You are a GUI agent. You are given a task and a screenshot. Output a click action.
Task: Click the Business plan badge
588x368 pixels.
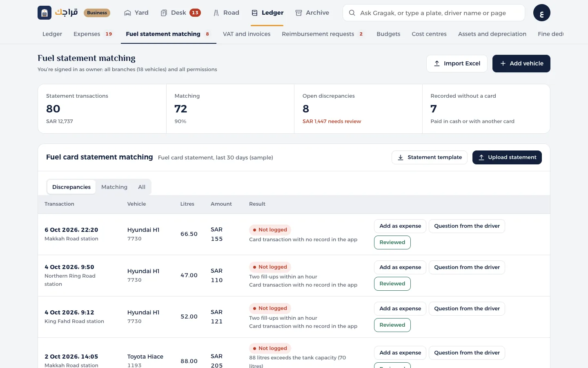click(x=97, y=13)
